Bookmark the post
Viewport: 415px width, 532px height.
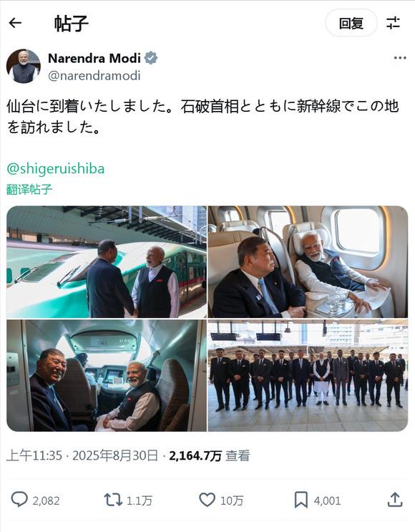pyautogui.click(x=301, y=500)
